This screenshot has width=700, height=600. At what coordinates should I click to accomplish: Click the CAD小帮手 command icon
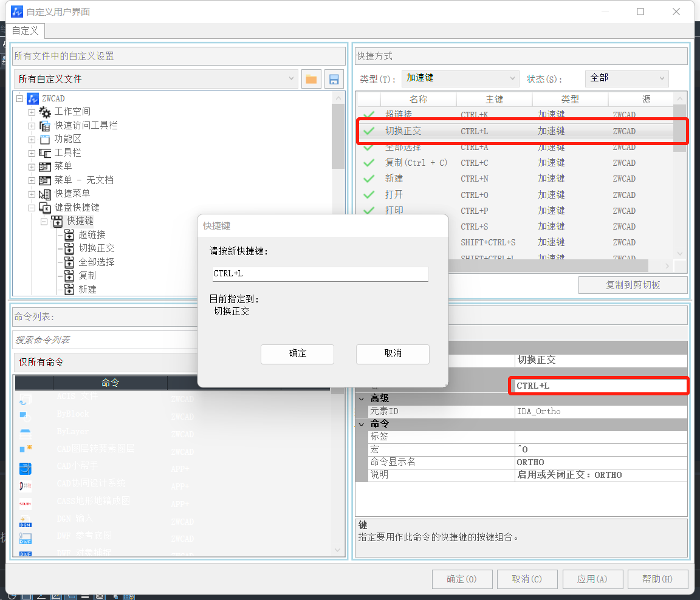(x=26, y=468)
